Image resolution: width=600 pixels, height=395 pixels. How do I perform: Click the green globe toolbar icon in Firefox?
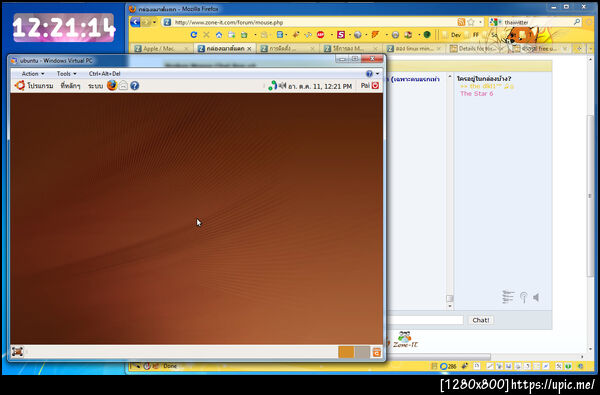427,35
